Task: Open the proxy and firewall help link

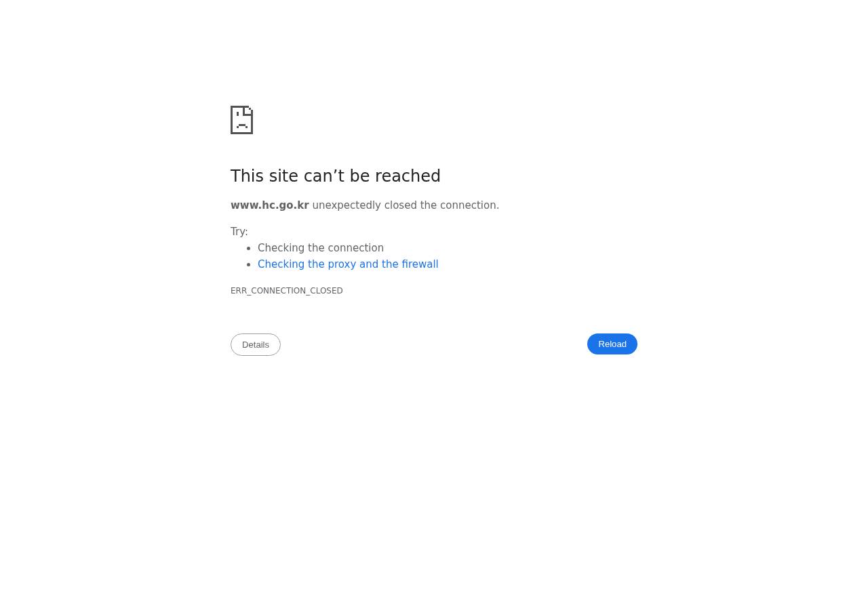Action: pos(348,264)
